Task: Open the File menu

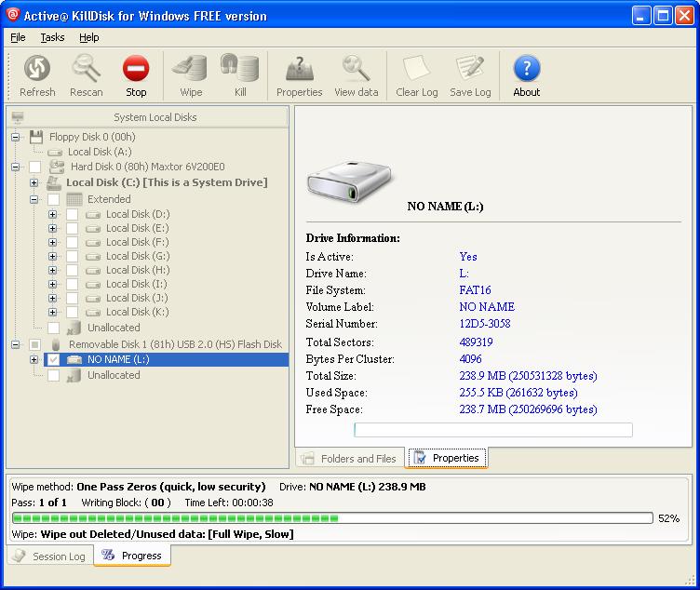Action: [18, 37]
